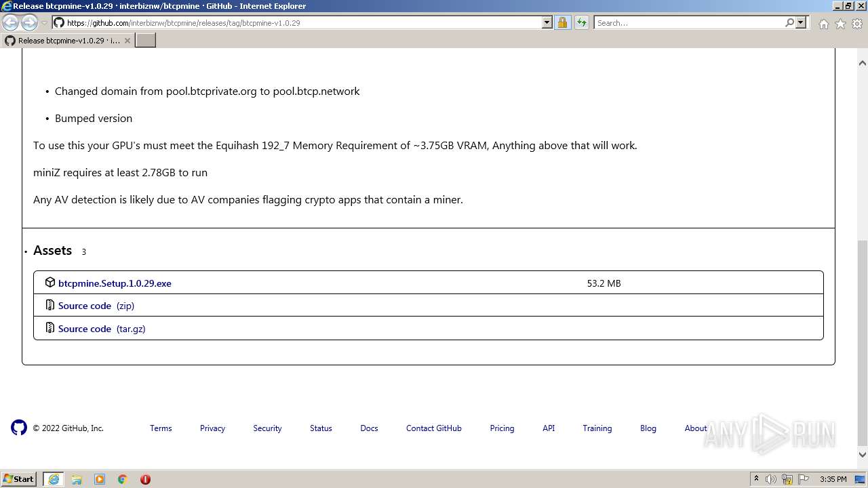This screenshot has width=868, height=488.
Task: Open the recent pages dropdown next to Forward
Action: (x=44, y=23)
